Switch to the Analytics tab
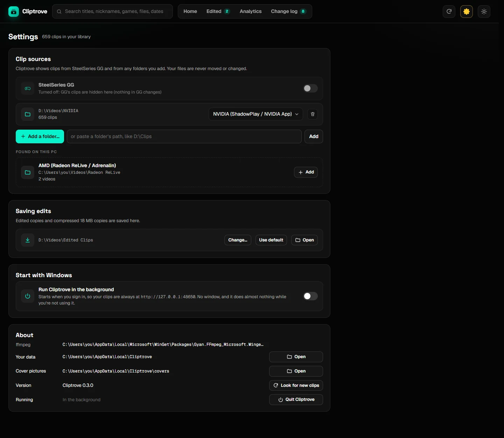This screenshot has width=504, height=438. (251, 12)
